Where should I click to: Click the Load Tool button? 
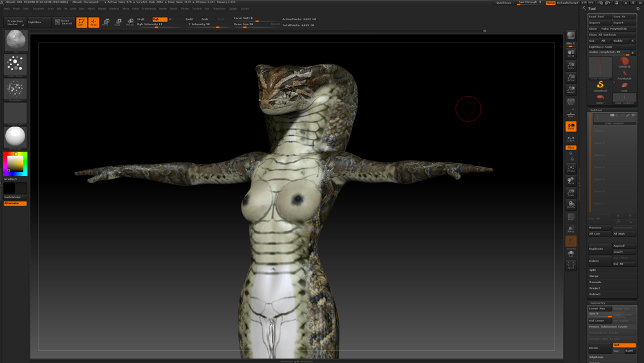[x=599, y=17]
